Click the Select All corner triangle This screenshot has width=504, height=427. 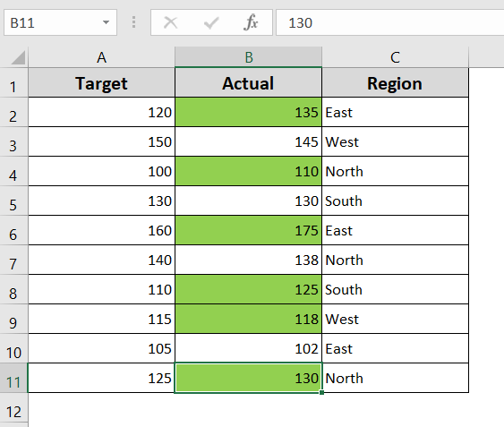pyautogui.click(x=18, y=58)
